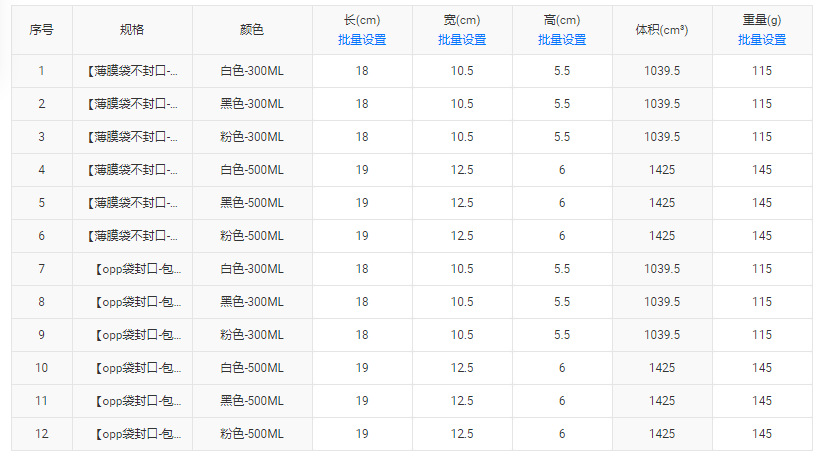Click the opp袋封口 spec in row 10

point(137,368)
